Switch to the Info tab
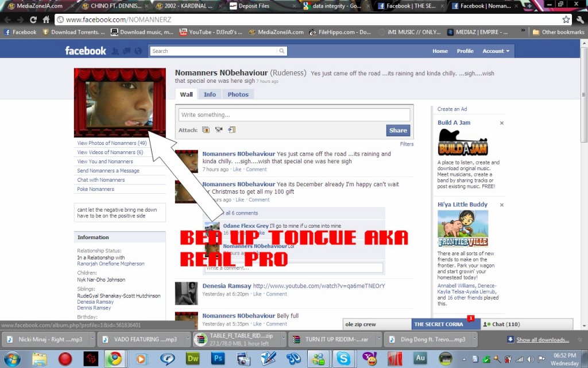The height and width of the screenshot is (368, 588). click(210, 94)
